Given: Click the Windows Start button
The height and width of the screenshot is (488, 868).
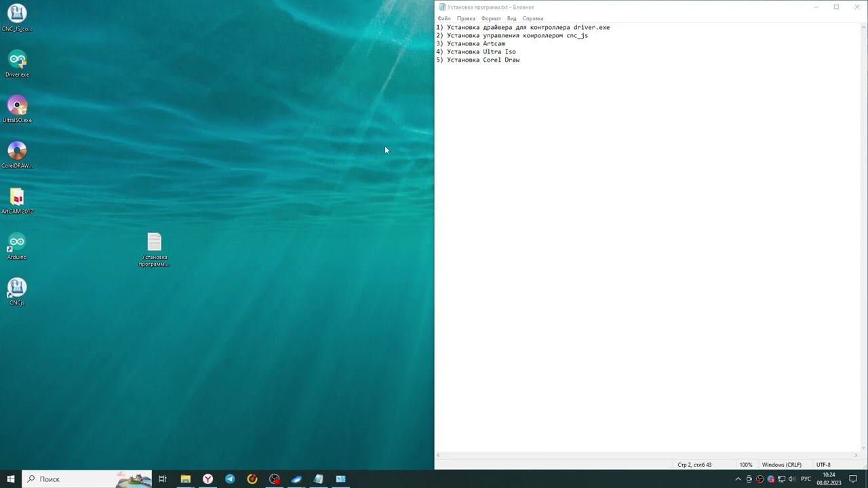Looking at the screenshot, I should pyautogui.click(x=11, y=479).
